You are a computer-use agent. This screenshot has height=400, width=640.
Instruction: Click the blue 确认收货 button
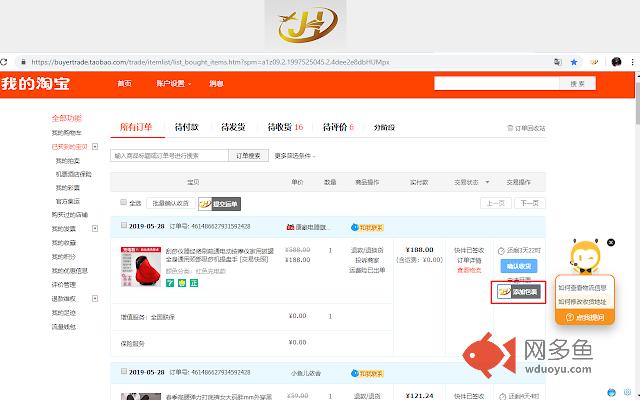point(519,266)
